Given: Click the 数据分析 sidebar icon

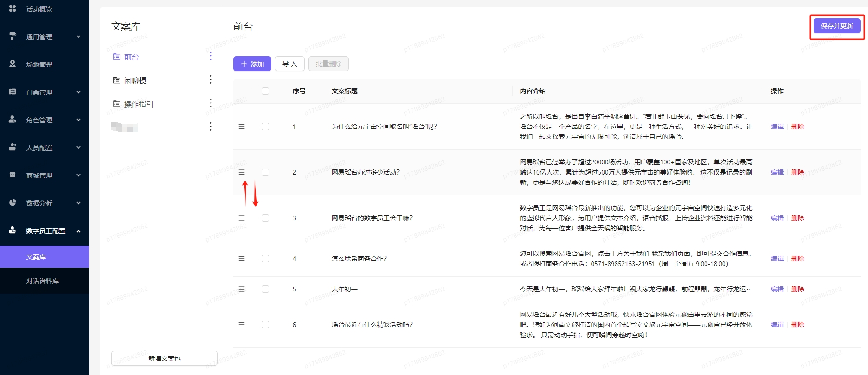Looking at the screenshot, I should tap(12, 202).
